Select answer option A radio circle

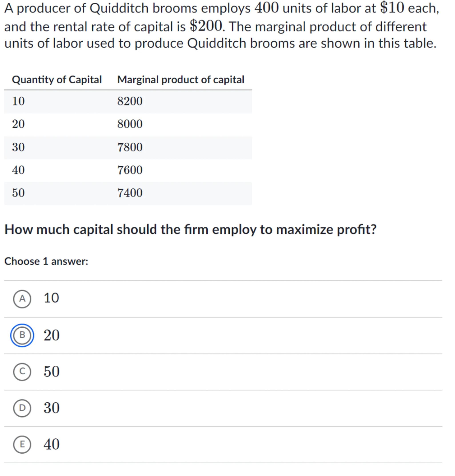click(22, 299)
